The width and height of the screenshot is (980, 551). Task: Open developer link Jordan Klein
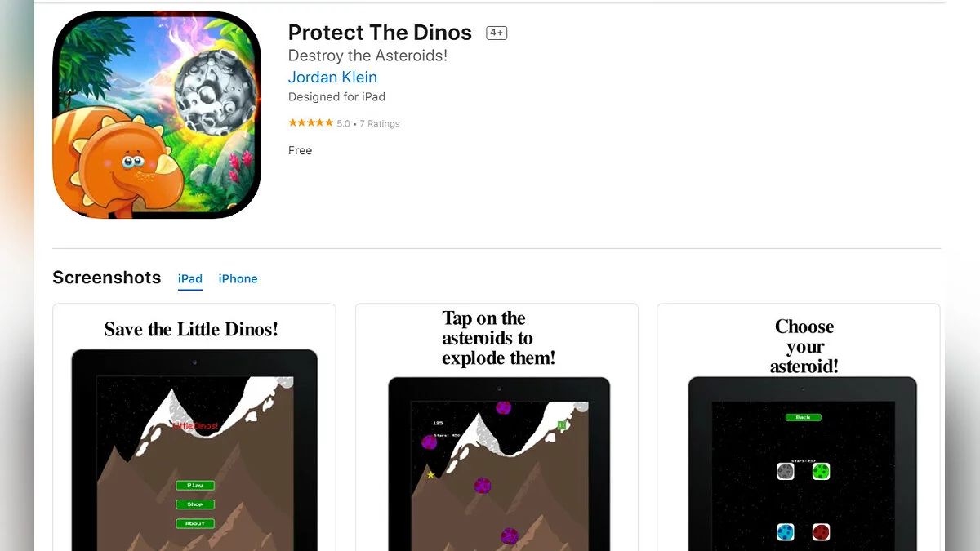332,78
